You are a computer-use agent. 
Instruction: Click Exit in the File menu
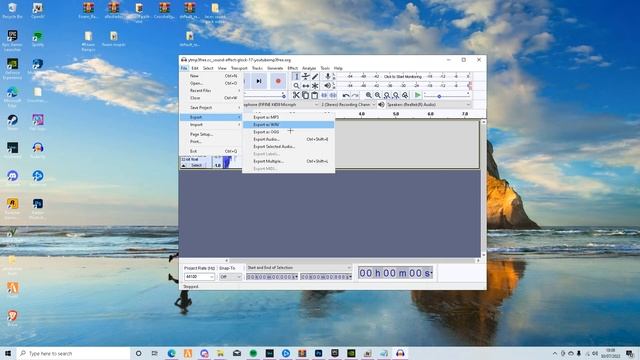point(211,151)
